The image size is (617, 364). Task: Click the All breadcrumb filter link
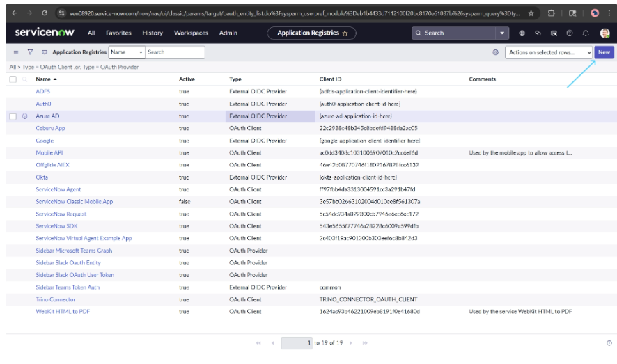pos(13,68)
